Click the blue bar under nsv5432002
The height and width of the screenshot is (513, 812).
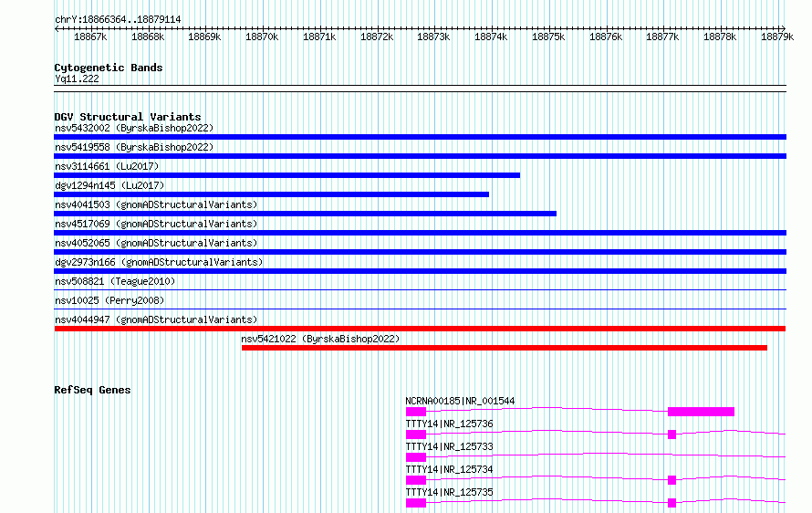pos(420,137)
